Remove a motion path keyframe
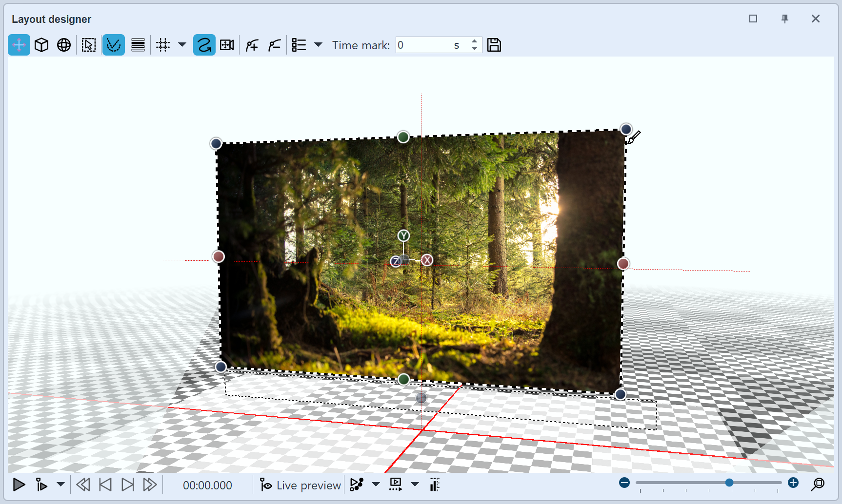Viewport: 842px width, 504px height. tap(274, 44)
